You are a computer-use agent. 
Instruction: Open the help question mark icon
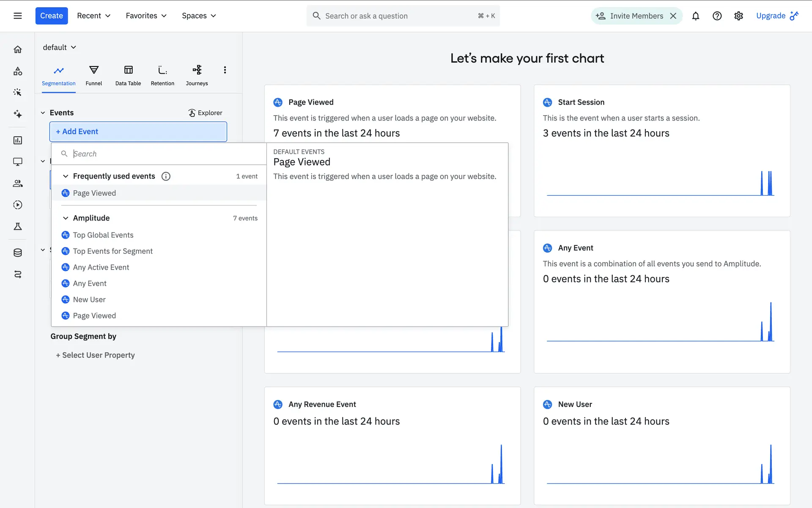point(717,16)
